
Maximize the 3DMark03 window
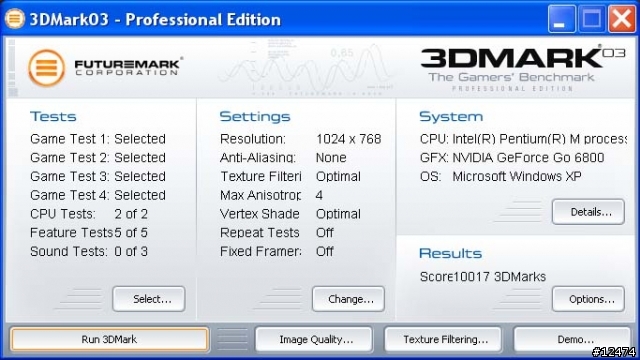click(x=592, y=19)
